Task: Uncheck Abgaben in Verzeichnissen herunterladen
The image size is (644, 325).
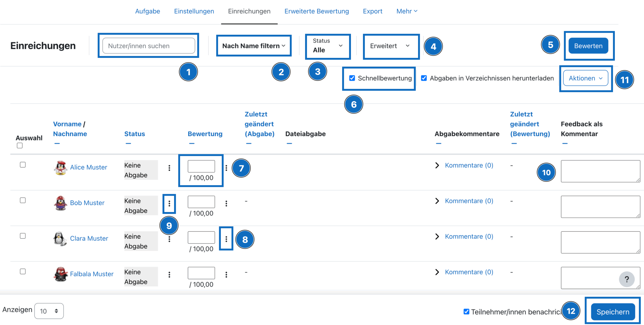Action: pos(424,78)
